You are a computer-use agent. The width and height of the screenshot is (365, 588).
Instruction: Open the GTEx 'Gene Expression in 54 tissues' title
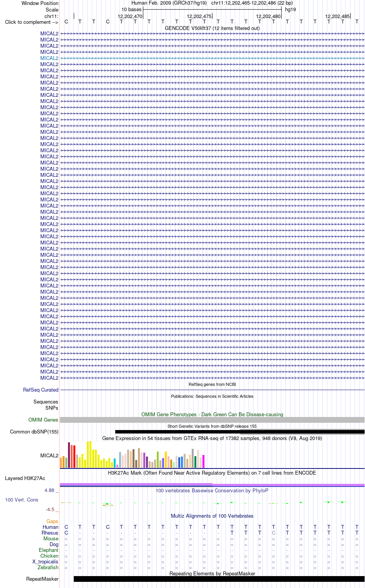point(212,438)
